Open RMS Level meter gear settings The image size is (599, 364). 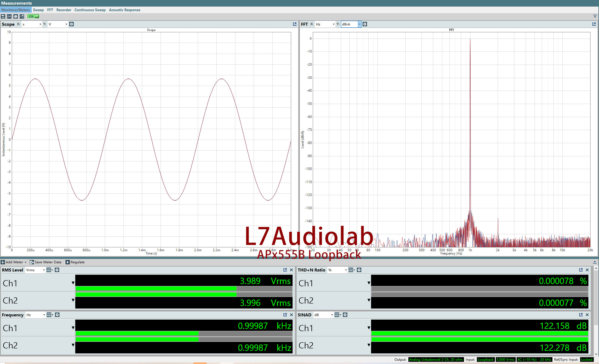tap(57, 270)
